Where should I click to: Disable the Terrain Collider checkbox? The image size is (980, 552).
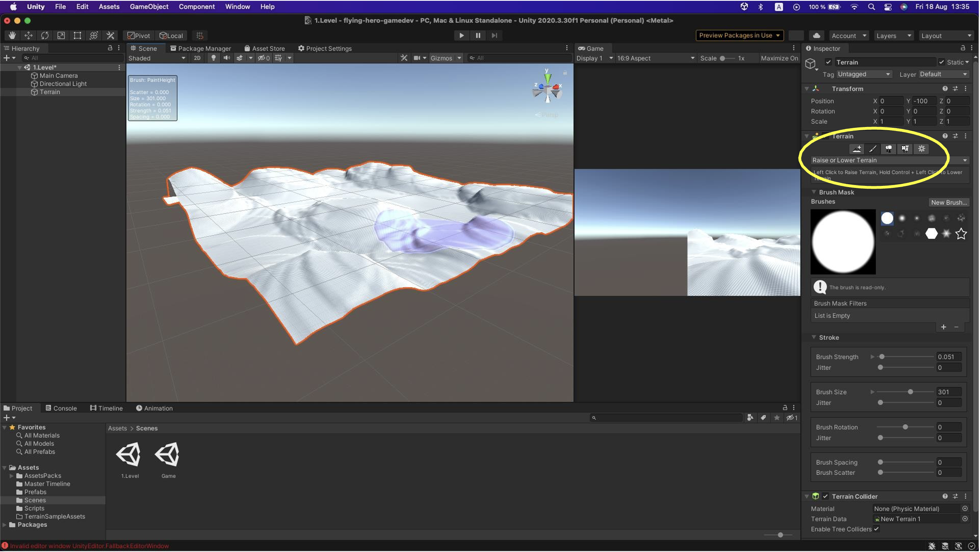coord(825,496)
